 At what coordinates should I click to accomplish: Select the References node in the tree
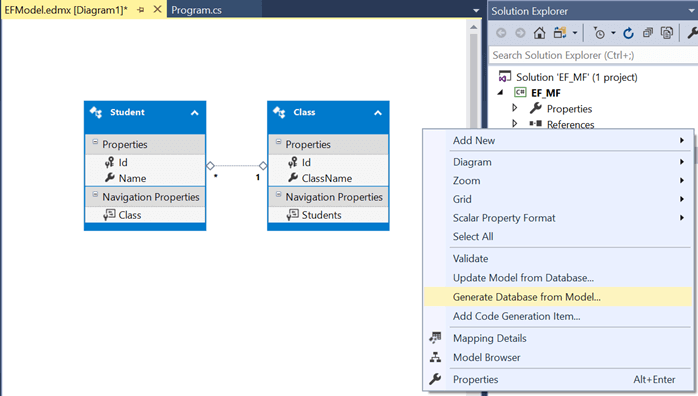pos(570,124)
